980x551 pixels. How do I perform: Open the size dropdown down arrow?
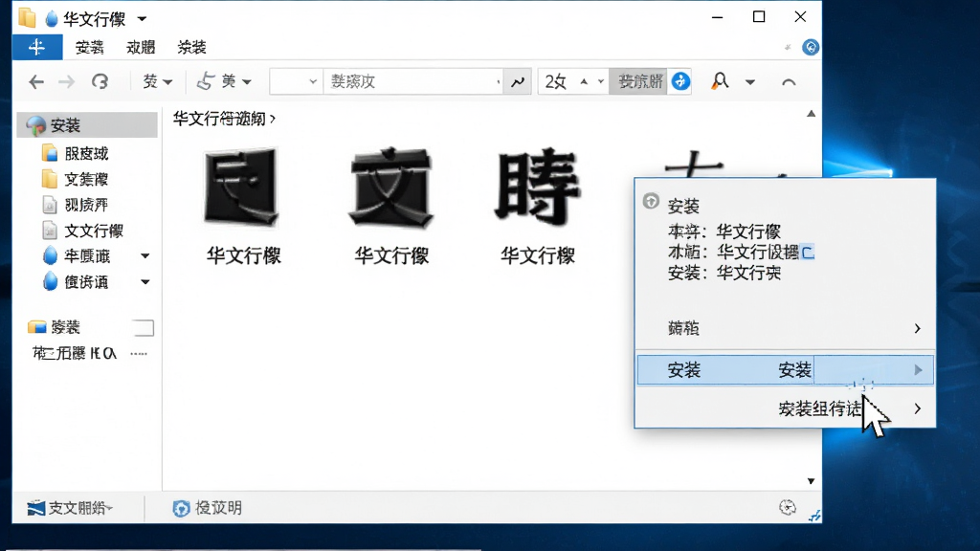[x=601, y=82]
